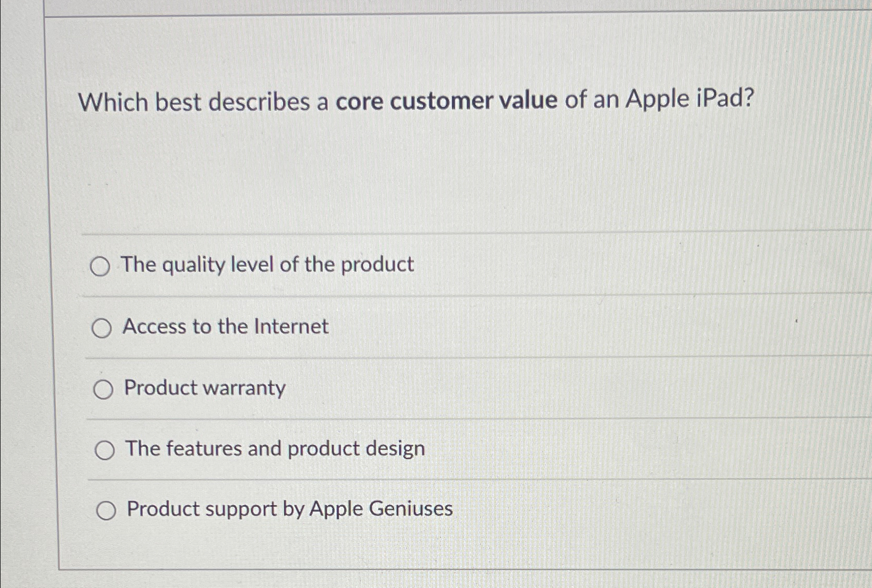Select the radio button for "The quality level of the product"

pos(103,266)
